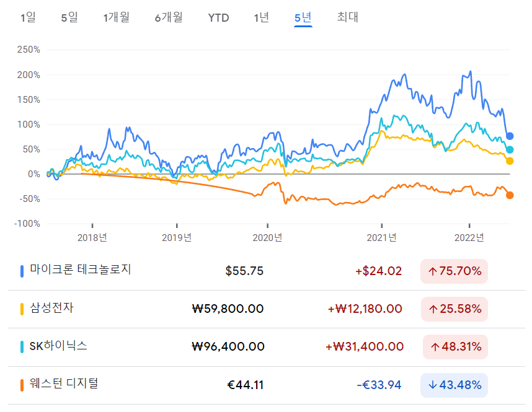The image size is (532, 412).
Task: Click the blue 43.48% change badge
Action: pyautogui.click(x=454, y=385)
